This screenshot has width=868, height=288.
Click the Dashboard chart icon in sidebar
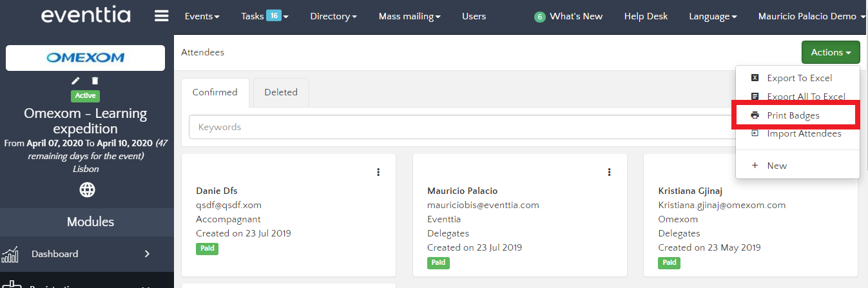tap(10, 254)
